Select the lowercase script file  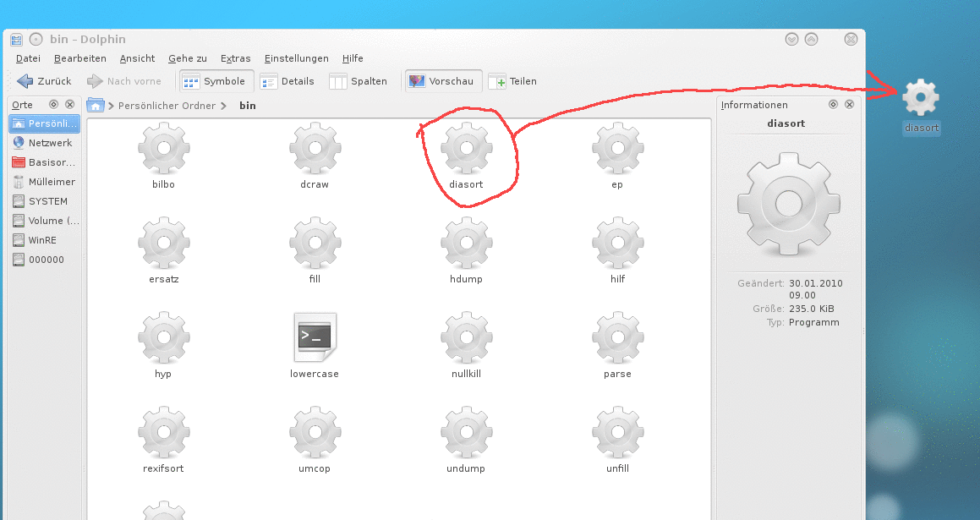pyautogui.click(x=315, y=338)
